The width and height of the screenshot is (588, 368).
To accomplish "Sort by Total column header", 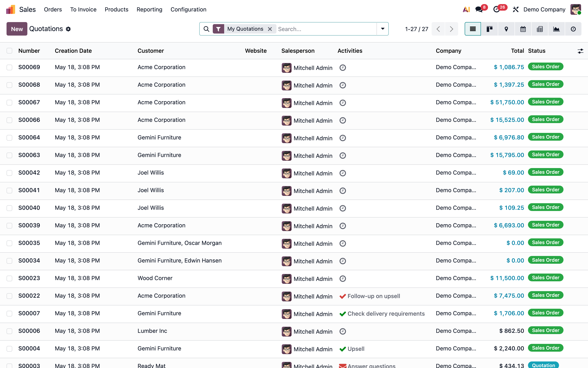I will pyautogui.click(x=517, y=51).
